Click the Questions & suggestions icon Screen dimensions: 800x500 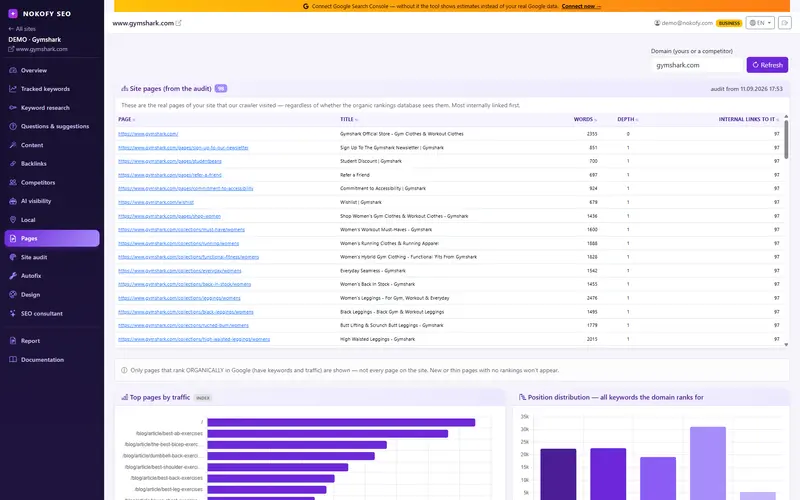tap(13, 126)
